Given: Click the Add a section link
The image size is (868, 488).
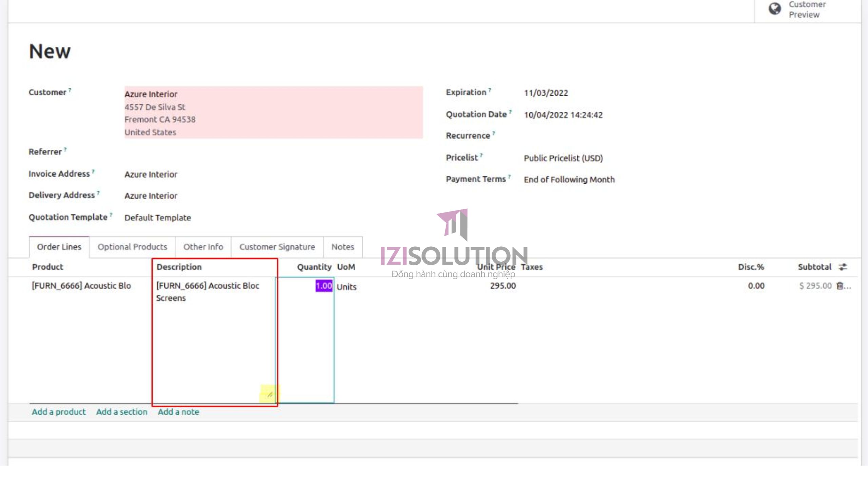Looking at the screenshot, I should pyautogui.click(x=122, y=412).
